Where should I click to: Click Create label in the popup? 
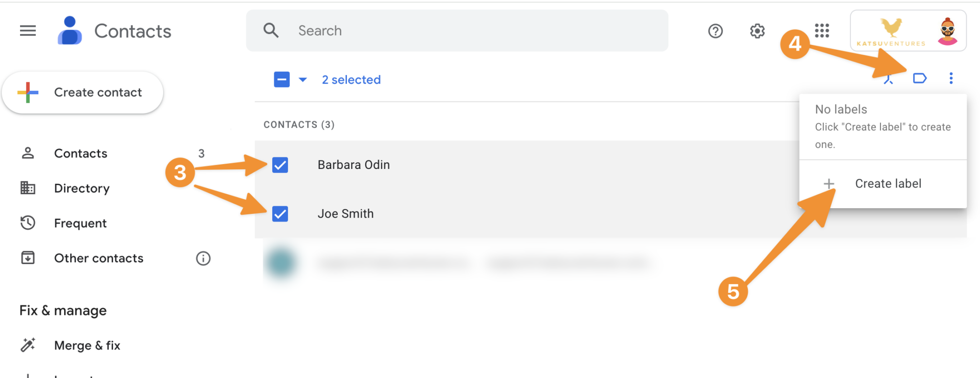[888, 183]
